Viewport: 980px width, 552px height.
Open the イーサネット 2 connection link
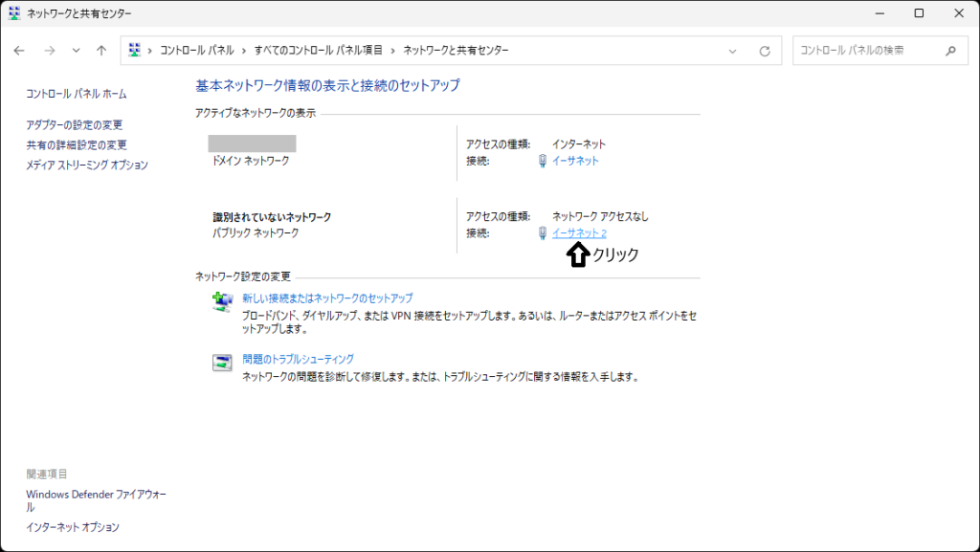579,233
